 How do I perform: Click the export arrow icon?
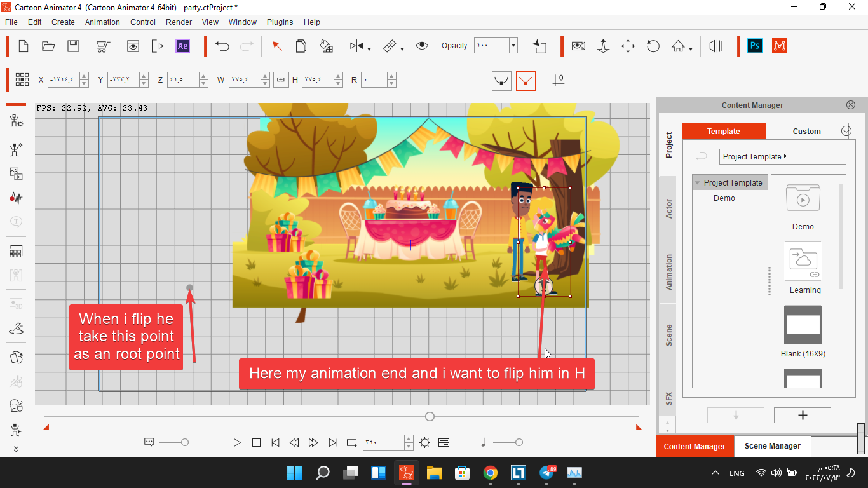[158, 46]
